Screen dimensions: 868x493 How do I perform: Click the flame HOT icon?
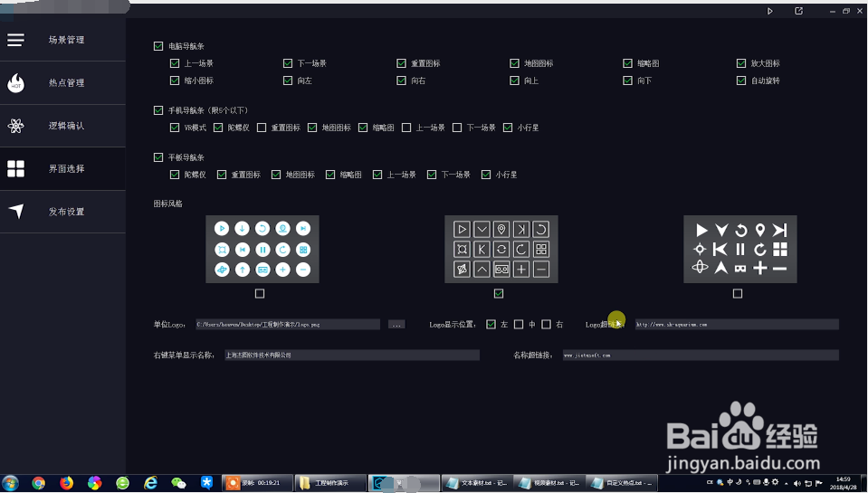pos(15,83)
